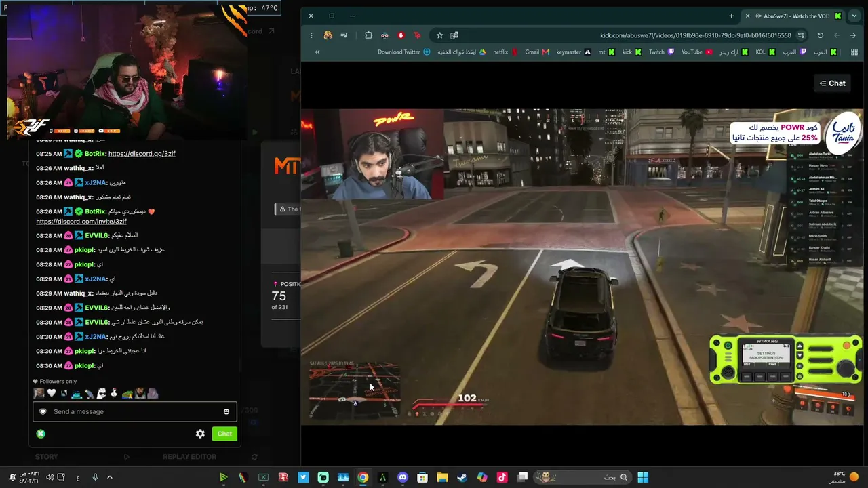Image resolution: width=868 pixels, height=488 pixels.
Task: Open File Explorer from the taskbar
Action: pos(442,477)
